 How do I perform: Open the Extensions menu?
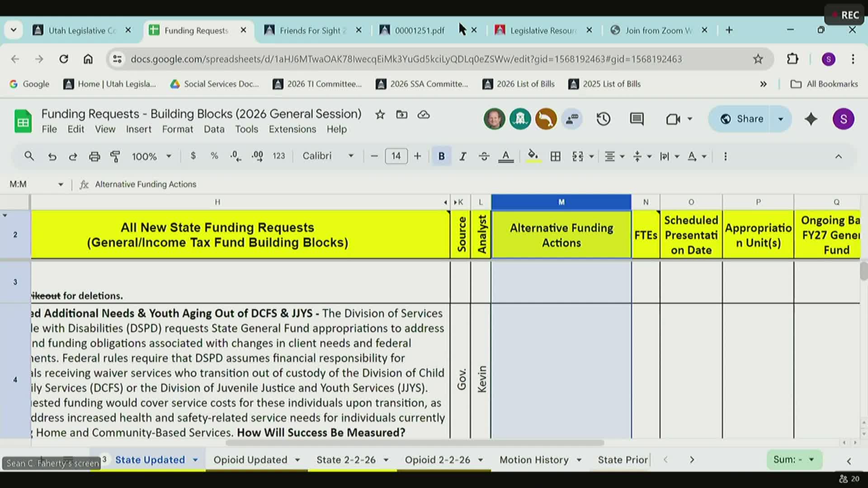[x=292, y=129]
